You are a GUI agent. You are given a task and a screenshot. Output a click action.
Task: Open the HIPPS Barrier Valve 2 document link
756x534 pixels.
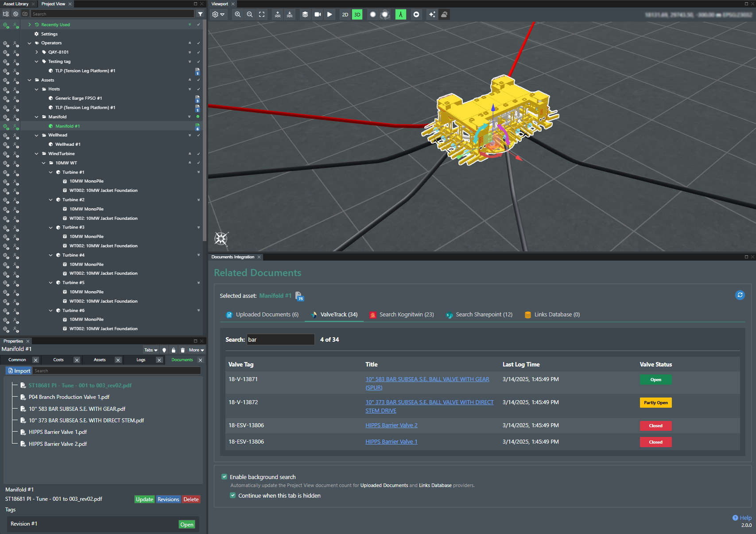click(x=391, y=425)
